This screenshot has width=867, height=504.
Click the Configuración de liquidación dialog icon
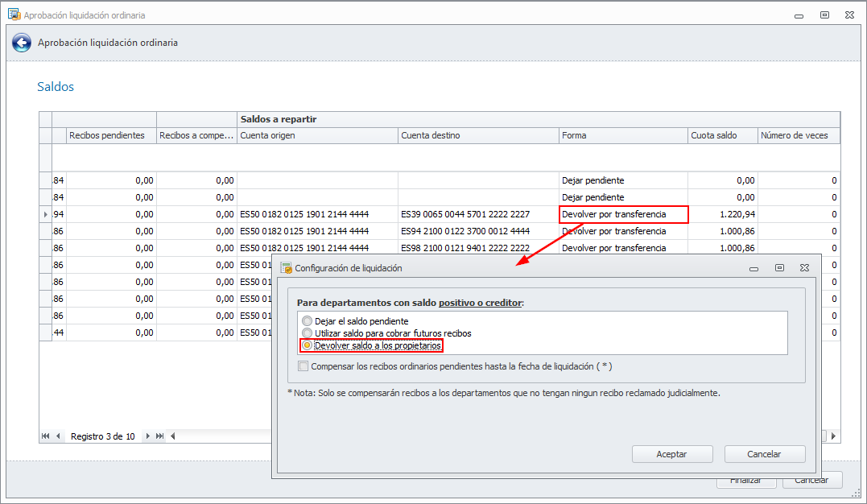pos(286,268)
